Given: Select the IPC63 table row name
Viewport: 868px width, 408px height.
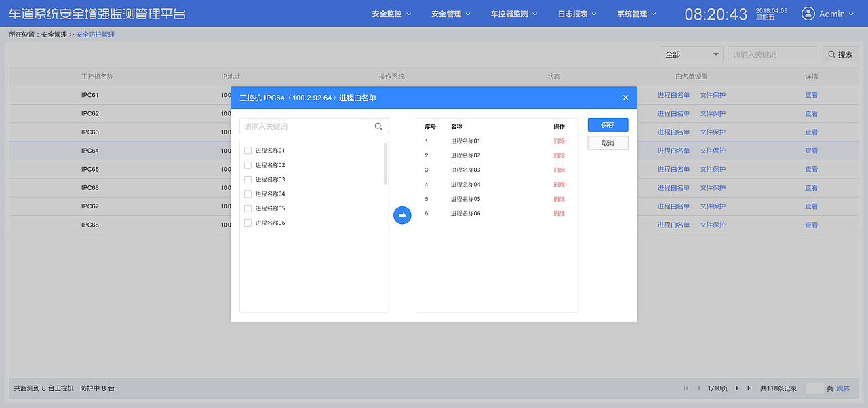Looking at the screenshot, I should point(90,132).
